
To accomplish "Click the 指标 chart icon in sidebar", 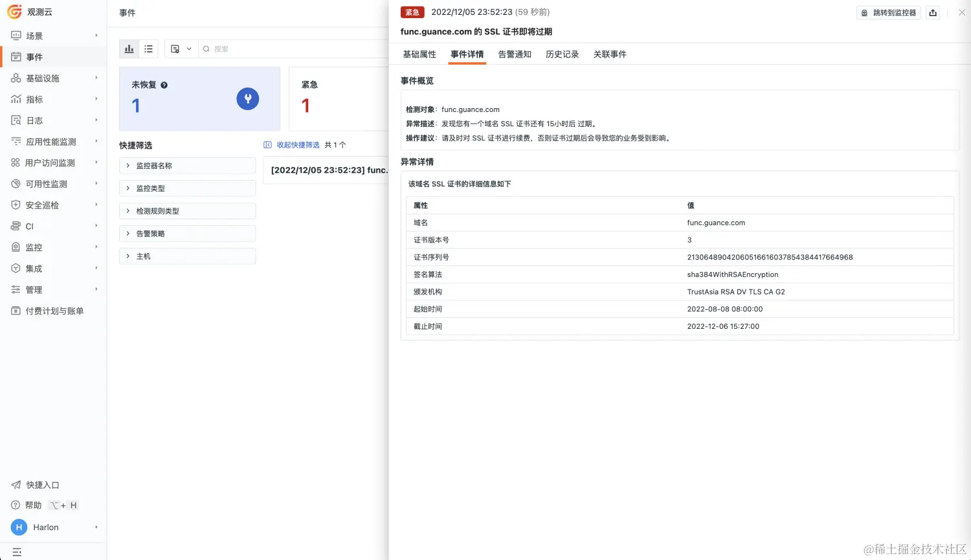I will coord(16,99).
